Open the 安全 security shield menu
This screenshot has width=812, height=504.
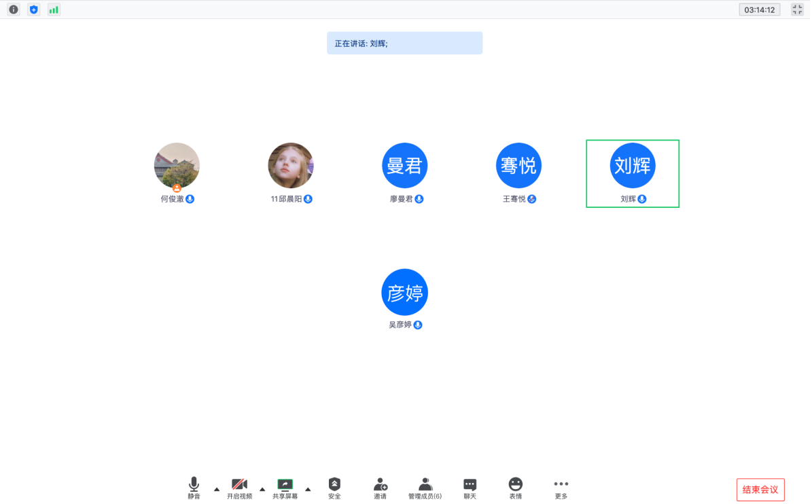pos(334,488)
